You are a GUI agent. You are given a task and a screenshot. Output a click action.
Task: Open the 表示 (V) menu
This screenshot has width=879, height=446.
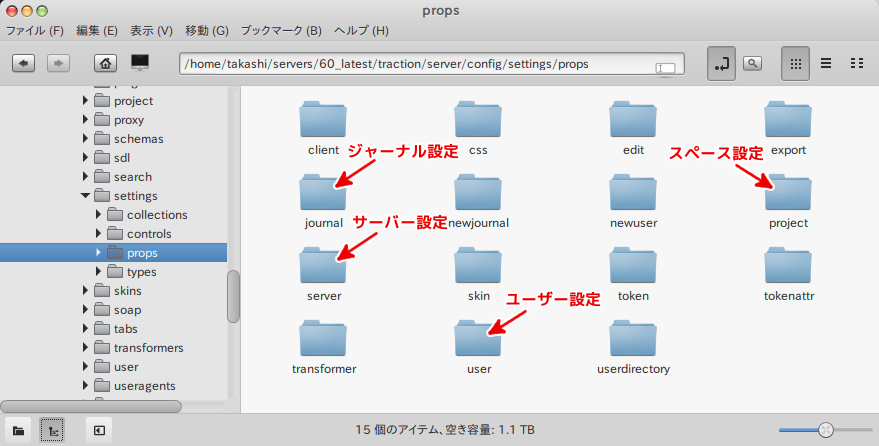click(151, 31)
